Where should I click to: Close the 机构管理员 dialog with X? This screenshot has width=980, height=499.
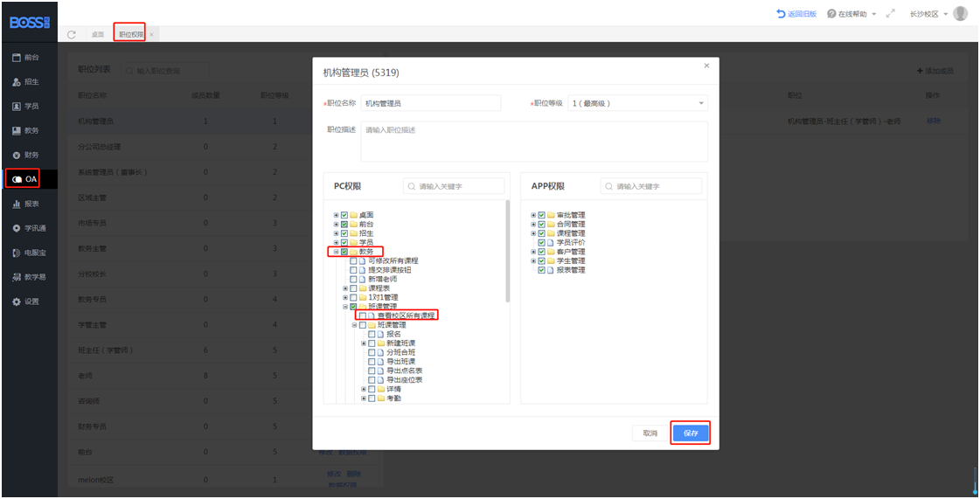coord(706,66)
